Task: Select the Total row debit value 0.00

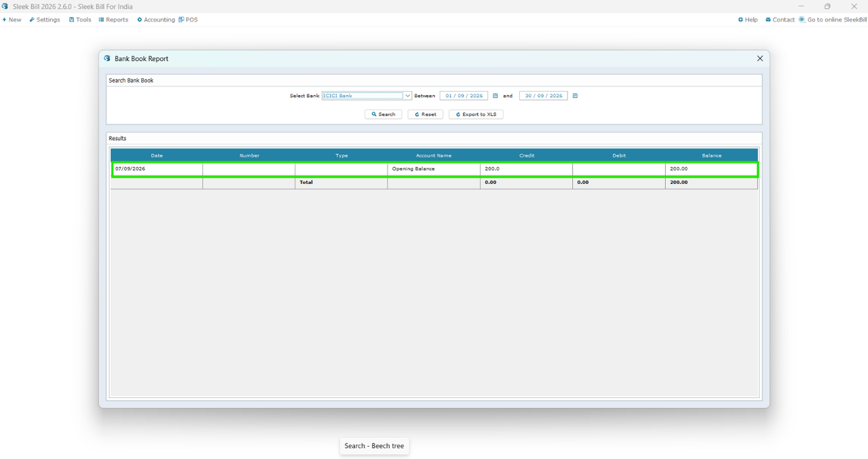Action: [x=619, y=183]
